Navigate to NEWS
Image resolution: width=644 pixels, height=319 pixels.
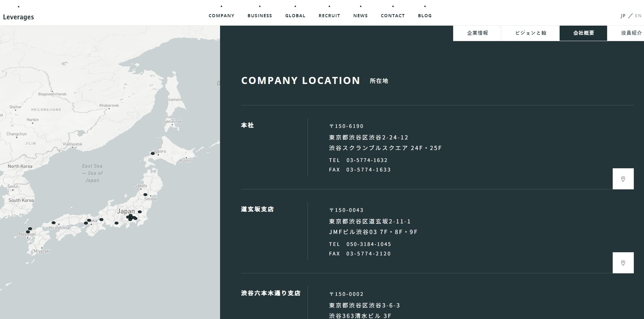(360, 15)
